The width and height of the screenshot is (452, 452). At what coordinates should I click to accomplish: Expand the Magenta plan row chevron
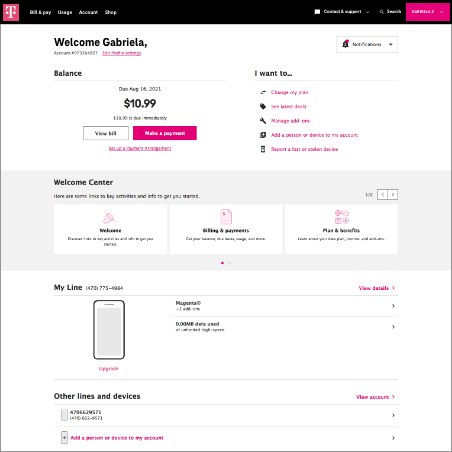(393, 306)
